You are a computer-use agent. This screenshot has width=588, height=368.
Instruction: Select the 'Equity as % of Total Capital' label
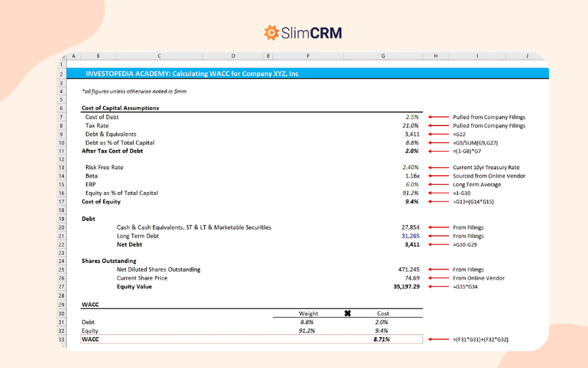tap(121, 193)
